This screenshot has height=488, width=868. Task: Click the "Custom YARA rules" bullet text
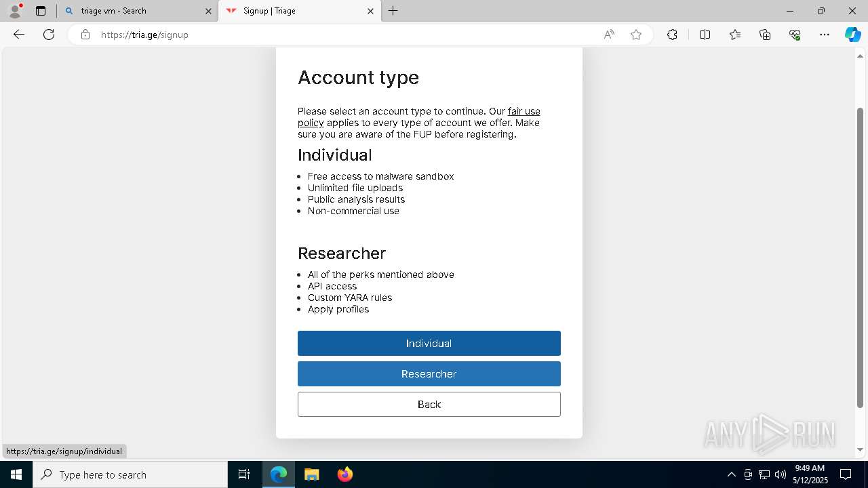[x=350, y=298]
